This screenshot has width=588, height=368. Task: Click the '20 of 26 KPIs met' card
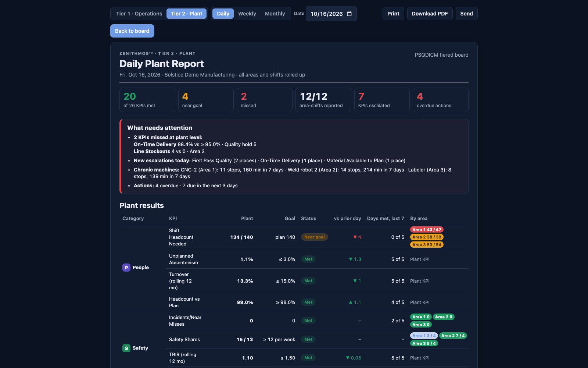pyautogui.click(x=147, y=100)
